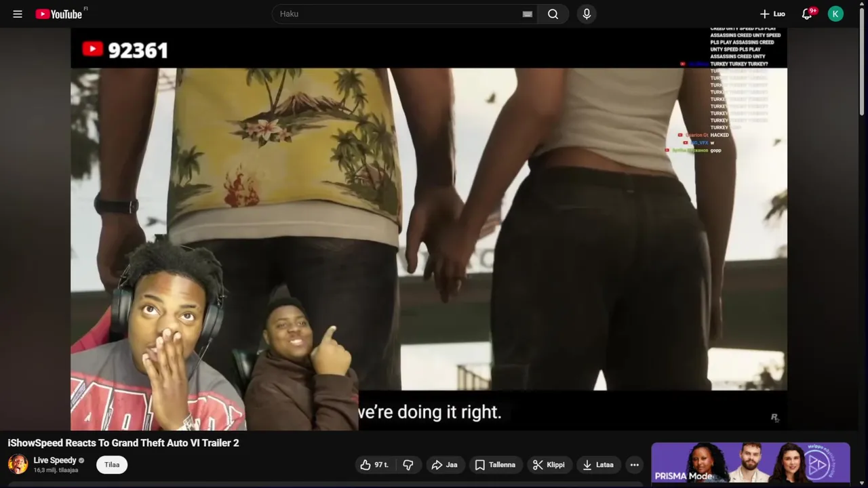Share the video with Jaa
Image resolution: width=868 pixels, height=488 pixels.
point(445,464)
